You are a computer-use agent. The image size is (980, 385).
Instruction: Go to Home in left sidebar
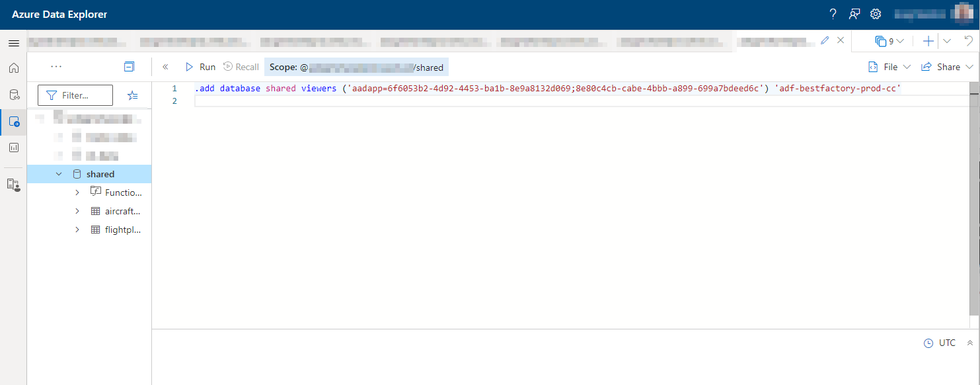[13, 68]
